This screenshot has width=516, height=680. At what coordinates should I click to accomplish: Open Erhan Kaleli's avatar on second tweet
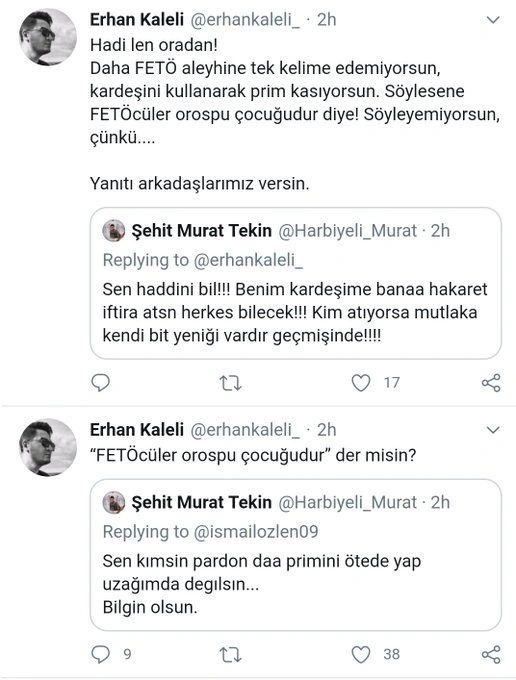click(48, 447)
